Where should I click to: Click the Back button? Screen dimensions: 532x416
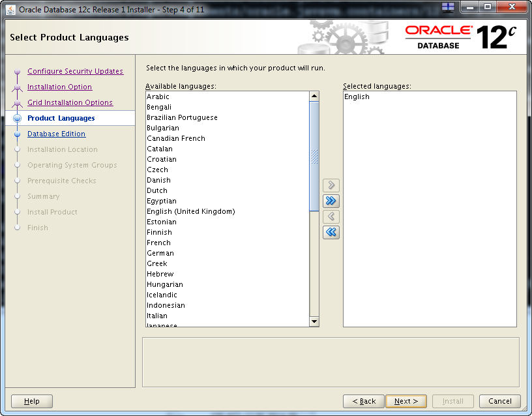pyautogui.click(x=364, y=402)
